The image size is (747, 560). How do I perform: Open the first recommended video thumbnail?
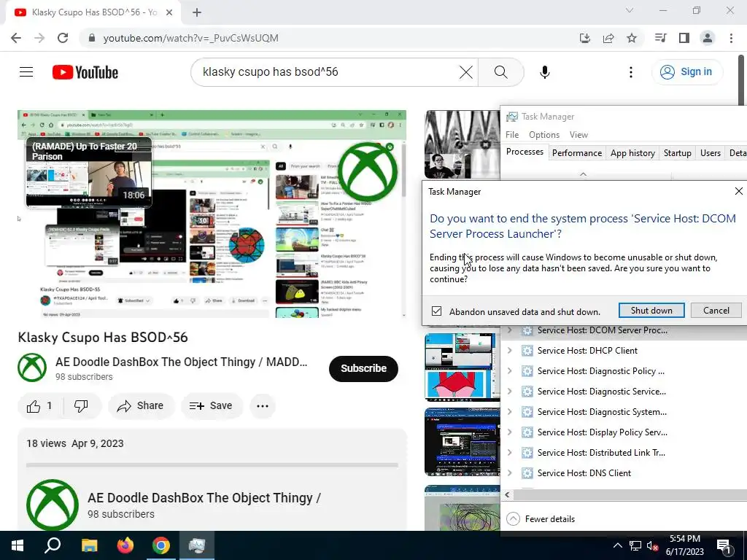pos(462,144)
